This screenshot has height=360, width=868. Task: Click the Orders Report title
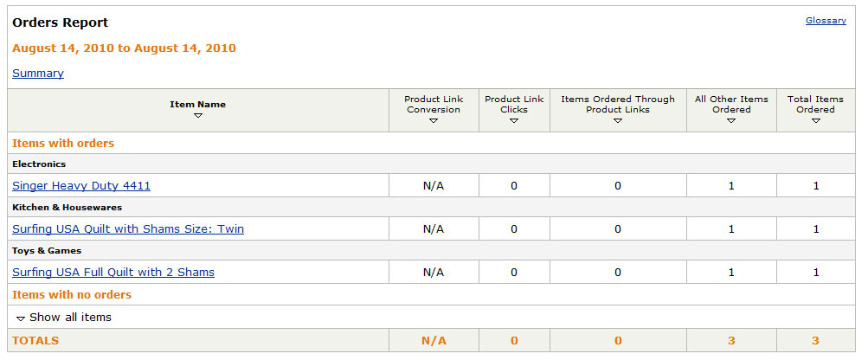(x=61, y=22)
